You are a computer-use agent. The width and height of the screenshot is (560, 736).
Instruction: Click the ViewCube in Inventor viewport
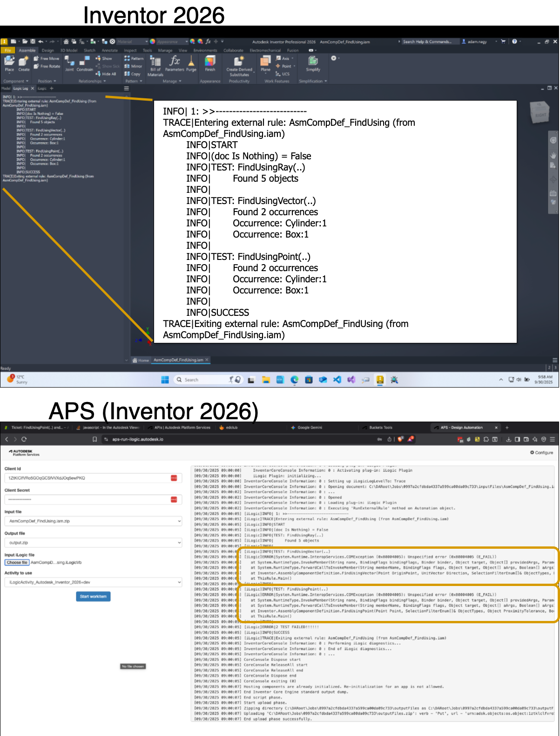click(540, 113)
